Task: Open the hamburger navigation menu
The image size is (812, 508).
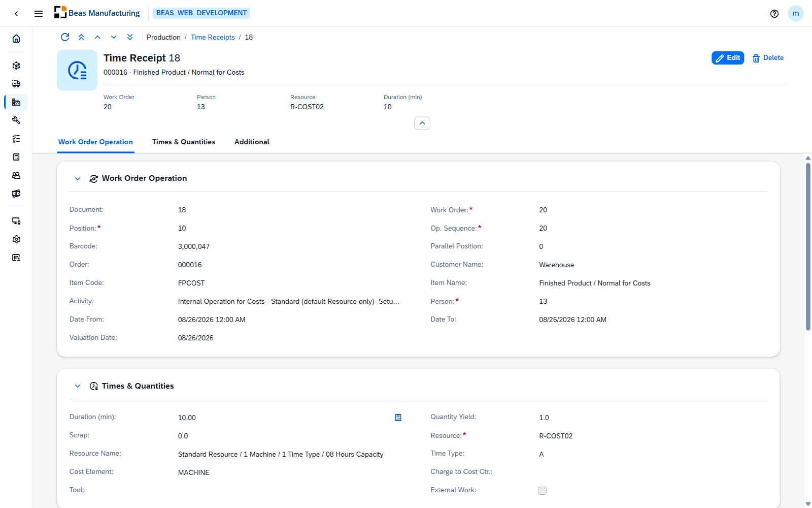Action: (x=39, y=14)
